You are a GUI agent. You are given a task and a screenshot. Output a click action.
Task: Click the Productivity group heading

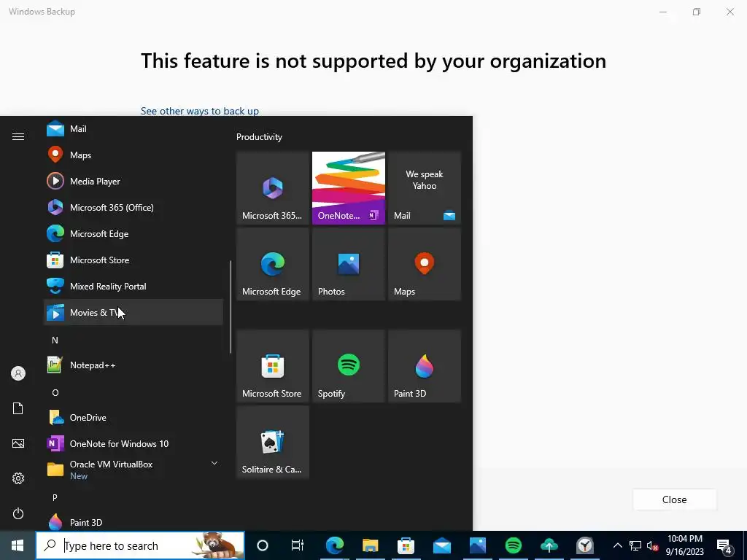(259, 137)
